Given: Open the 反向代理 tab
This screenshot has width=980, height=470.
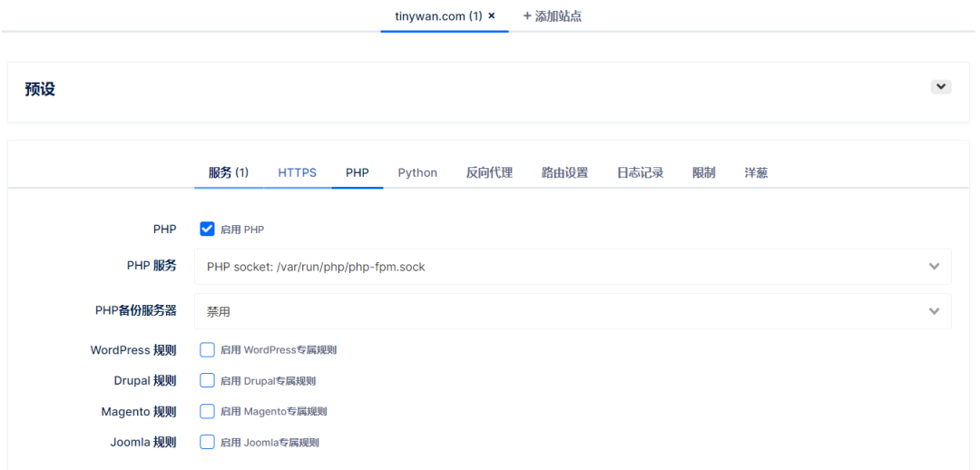Looking at the screenshot, I should click(x=489, y=173).
